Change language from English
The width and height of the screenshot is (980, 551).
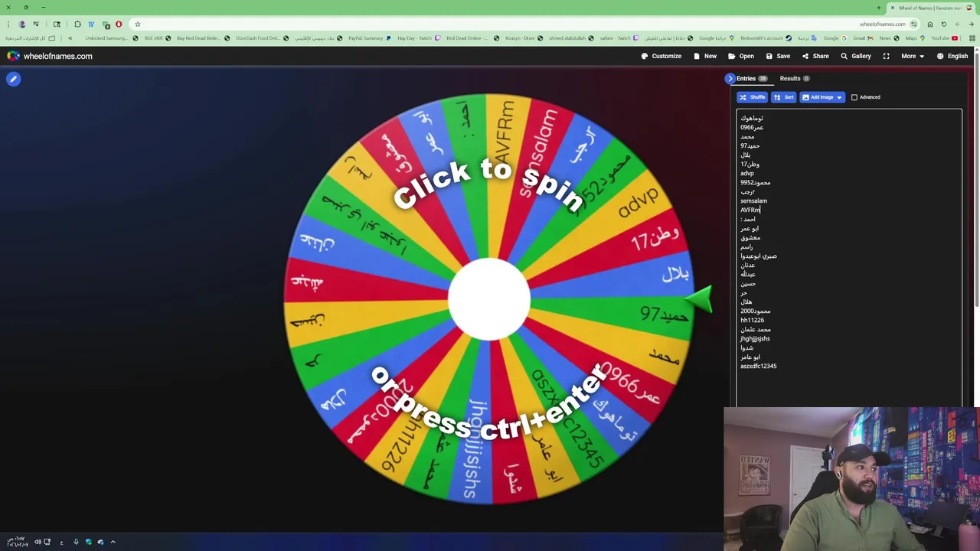952,56
